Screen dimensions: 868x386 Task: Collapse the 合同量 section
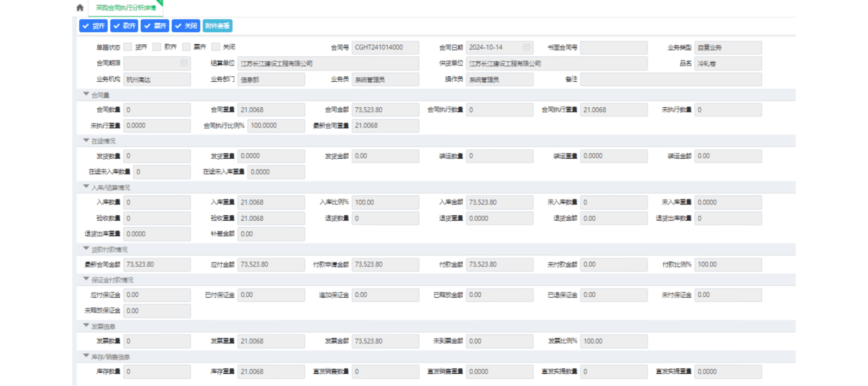86,94
